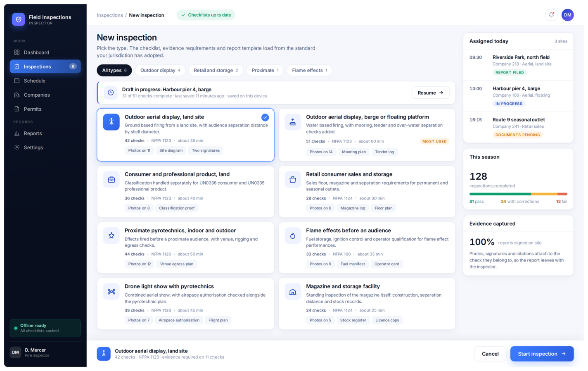The width and height of the screenshot is (588, 371).
Task: Click the Flame effects flame icon
Action: [293, 235]
